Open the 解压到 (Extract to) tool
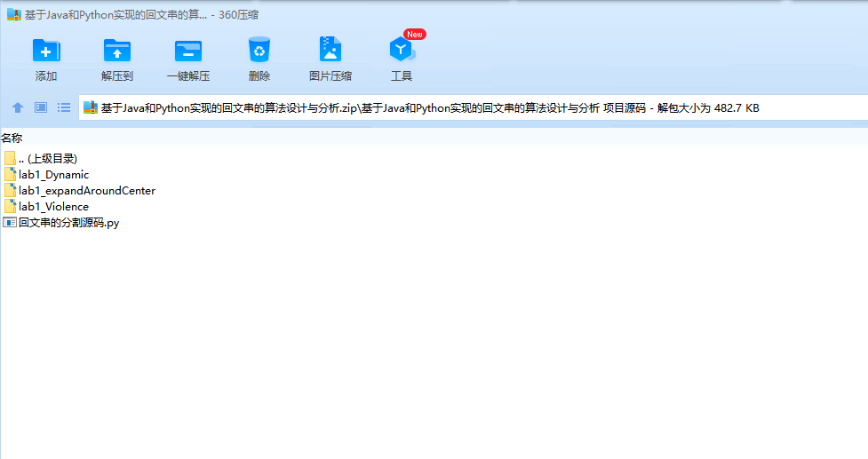Viewport: 868px width, 459px height. click(117, 59)
